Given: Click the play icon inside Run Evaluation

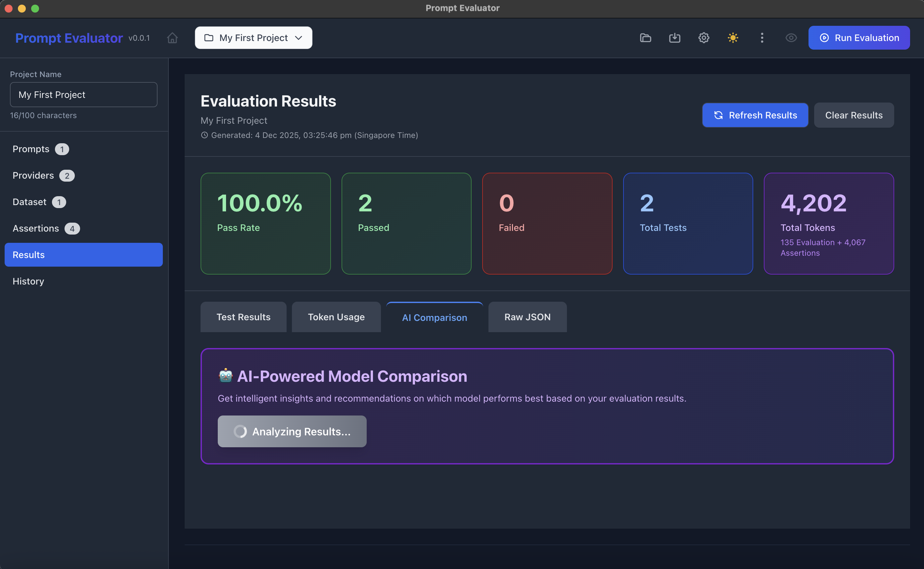Looking at the screenshot, I should click(x=824, y=38).
